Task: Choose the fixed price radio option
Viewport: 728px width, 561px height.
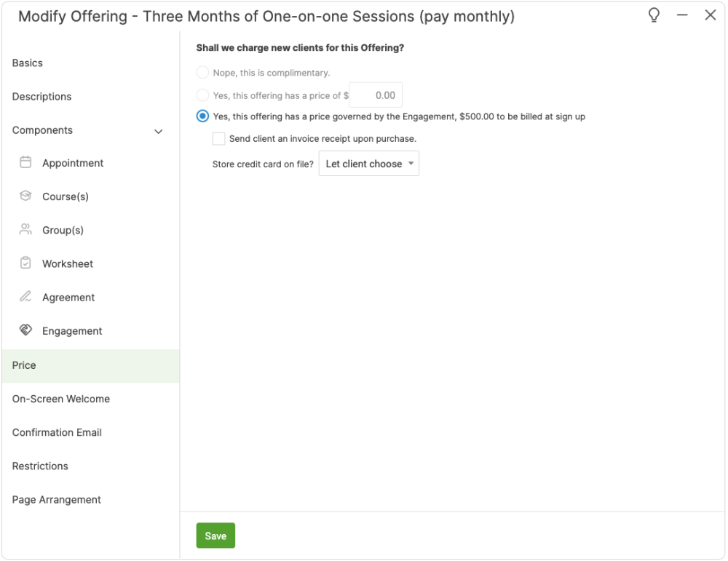Action: [x=202, y=95]
